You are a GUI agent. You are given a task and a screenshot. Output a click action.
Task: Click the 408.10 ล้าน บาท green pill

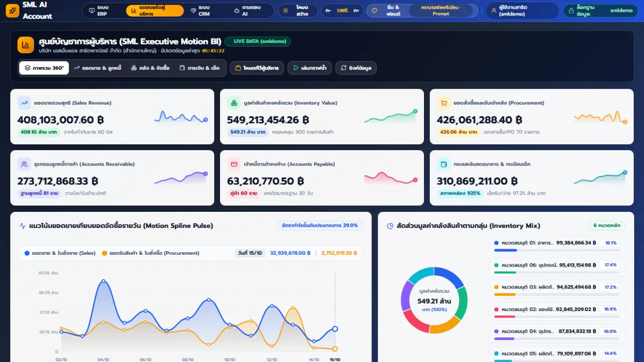[x=38, y=132]
